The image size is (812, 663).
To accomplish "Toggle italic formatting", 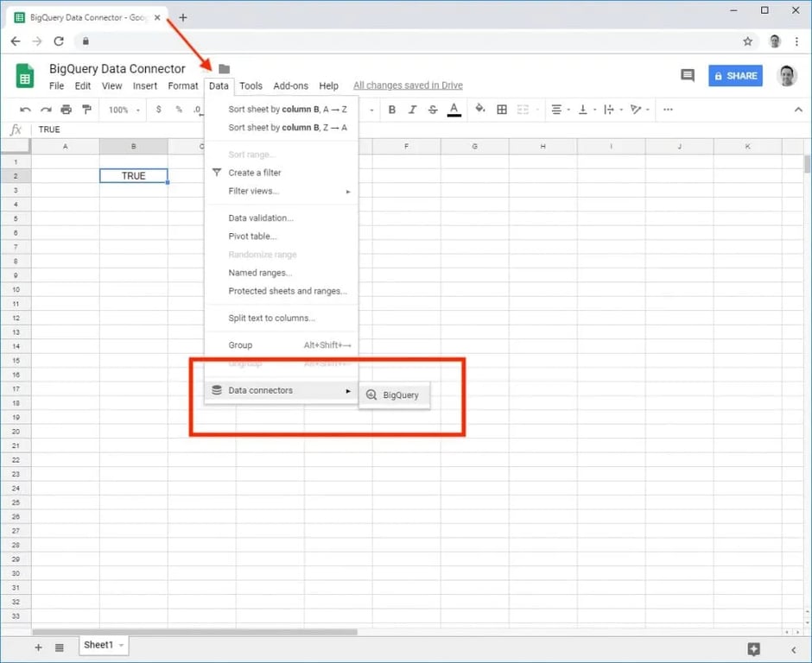I will click(x=412, y=110).
